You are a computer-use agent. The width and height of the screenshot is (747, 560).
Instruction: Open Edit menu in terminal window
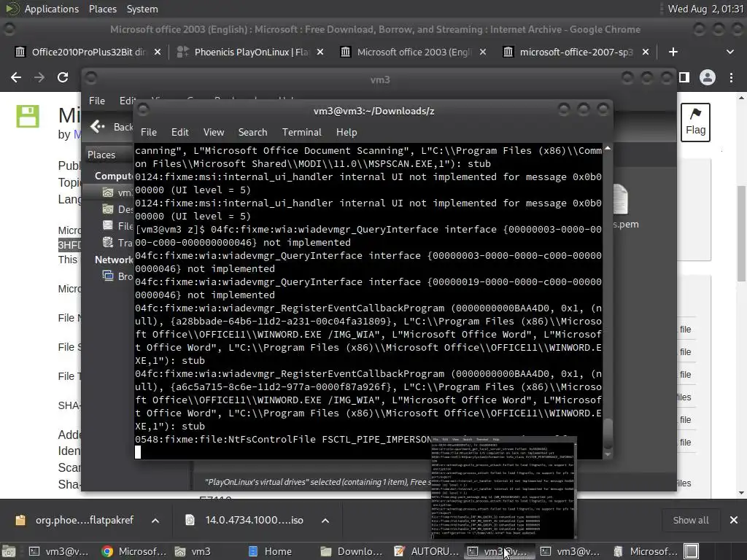tap(180, 133)
